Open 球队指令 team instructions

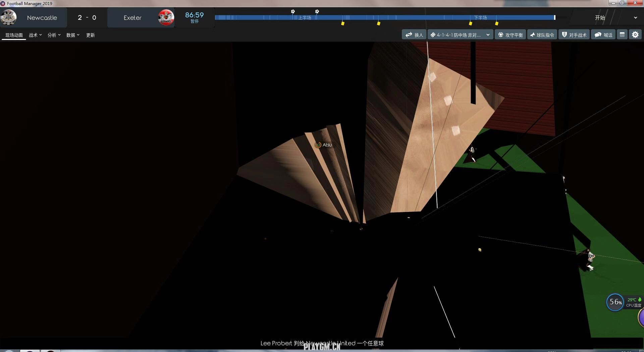(x=542, y=35)
